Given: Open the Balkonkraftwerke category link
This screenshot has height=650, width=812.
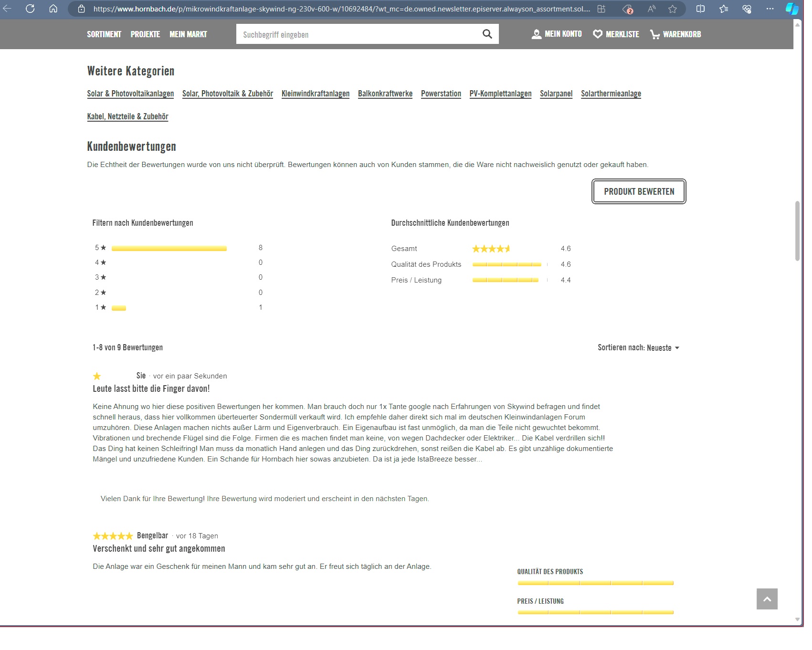Looking at the screenshot, I should click(x=385, y=94).
